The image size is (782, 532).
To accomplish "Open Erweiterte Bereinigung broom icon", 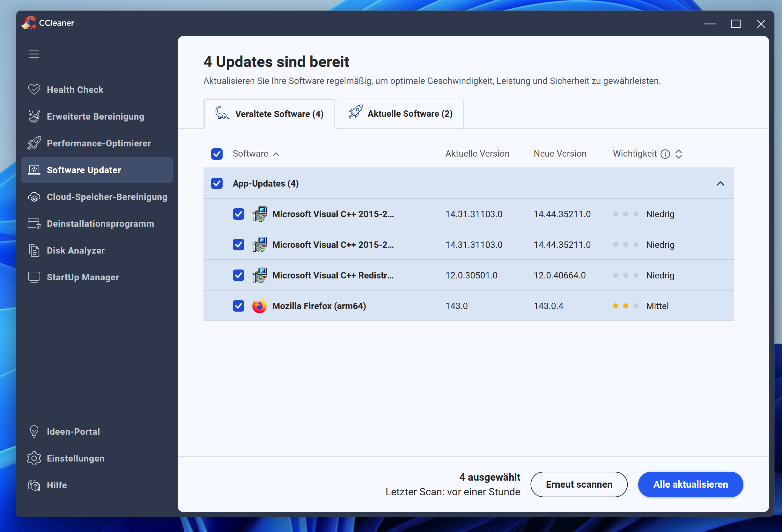I will coord(34,116).
